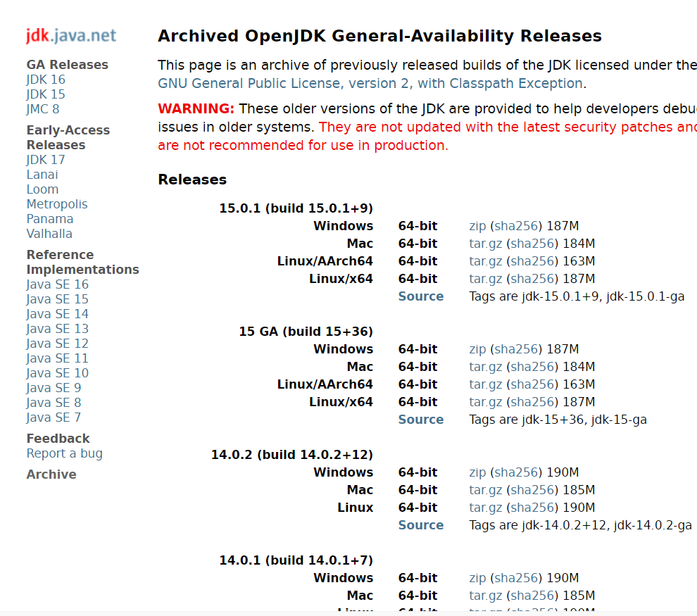
Task: Click the jdk.java.net logo
Action: click(70, 35)
